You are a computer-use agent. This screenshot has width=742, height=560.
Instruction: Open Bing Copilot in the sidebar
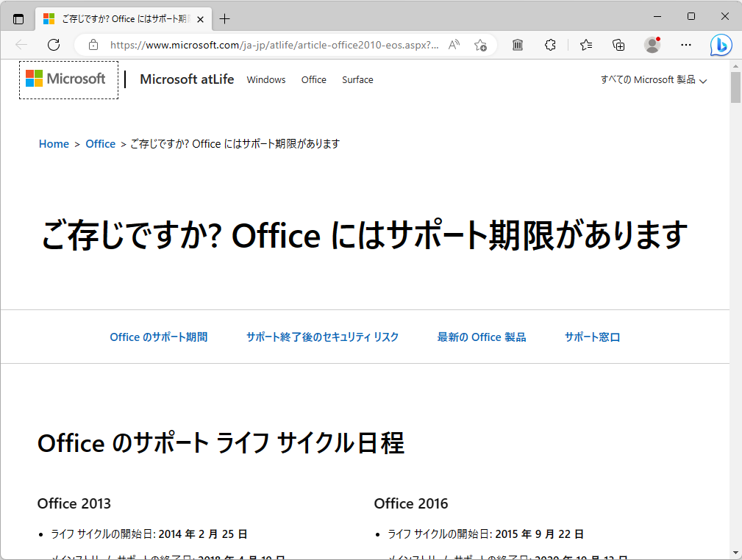click(721, 45)
